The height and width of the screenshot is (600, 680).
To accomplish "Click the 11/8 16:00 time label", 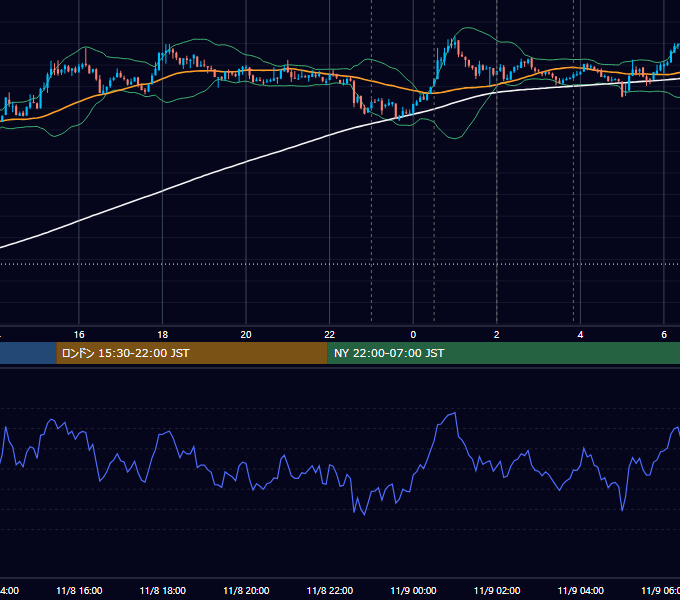I will point(79,590).
